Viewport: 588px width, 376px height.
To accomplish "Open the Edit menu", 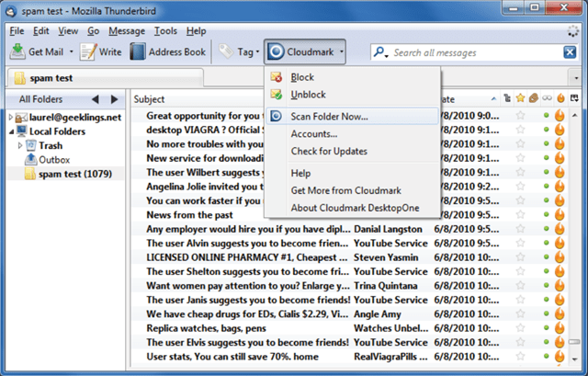I will 40,31.
